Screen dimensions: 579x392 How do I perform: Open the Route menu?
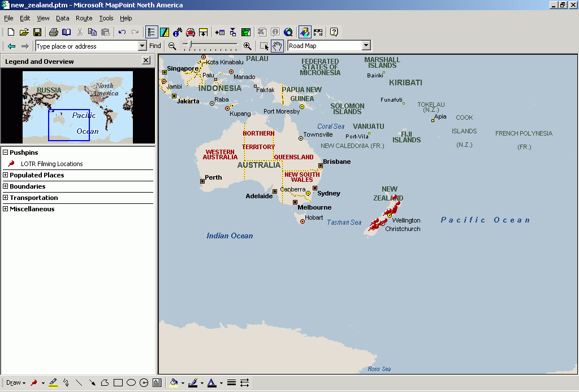84,18
